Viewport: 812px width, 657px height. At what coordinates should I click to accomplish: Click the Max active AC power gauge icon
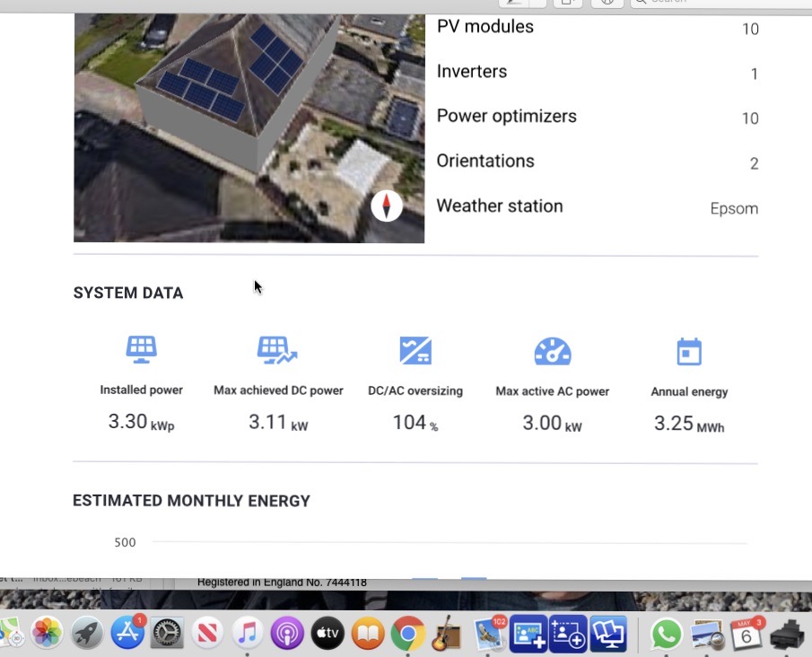[x=553, y=351]
